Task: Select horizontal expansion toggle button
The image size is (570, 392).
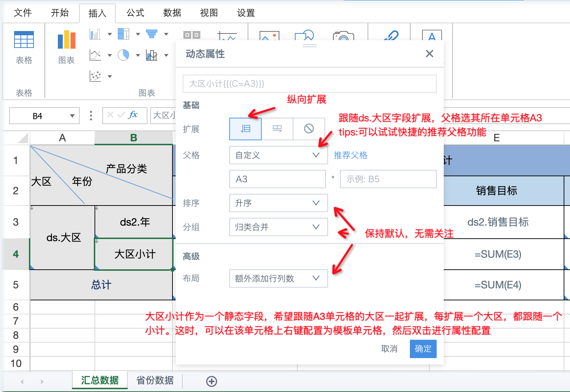Action: click(277, 129)
